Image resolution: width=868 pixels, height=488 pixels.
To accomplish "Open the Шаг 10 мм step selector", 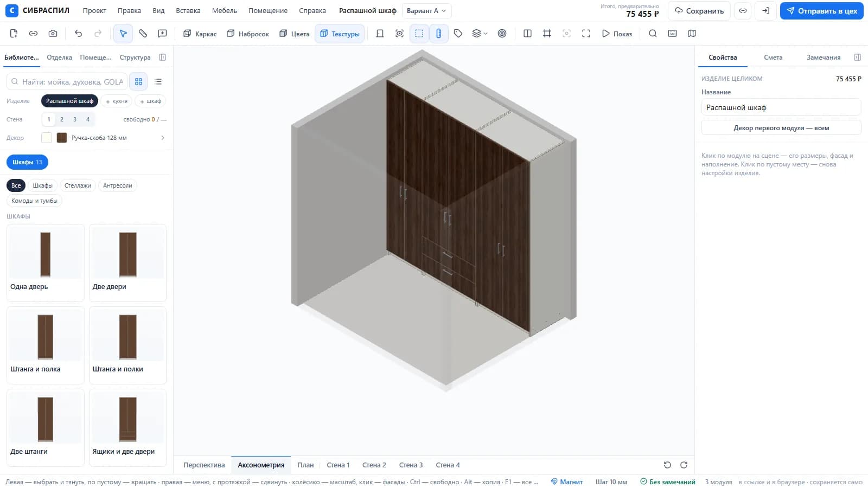I will (x=611, y=481).
